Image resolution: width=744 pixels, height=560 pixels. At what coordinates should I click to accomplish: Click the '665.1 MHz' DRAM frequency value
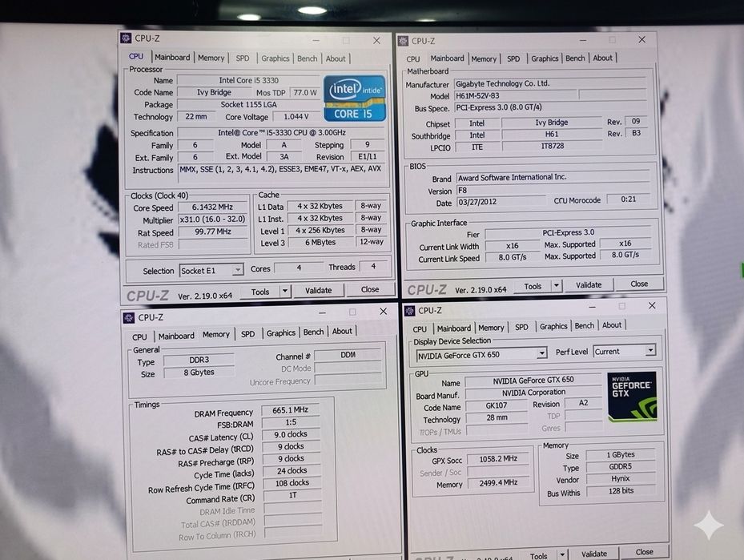291,410
